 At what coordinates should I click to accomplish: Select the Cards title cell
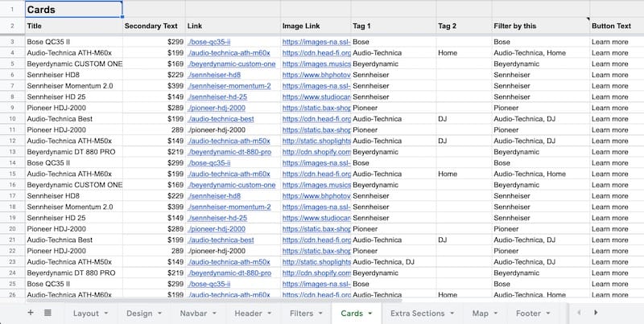click(74, 10)
